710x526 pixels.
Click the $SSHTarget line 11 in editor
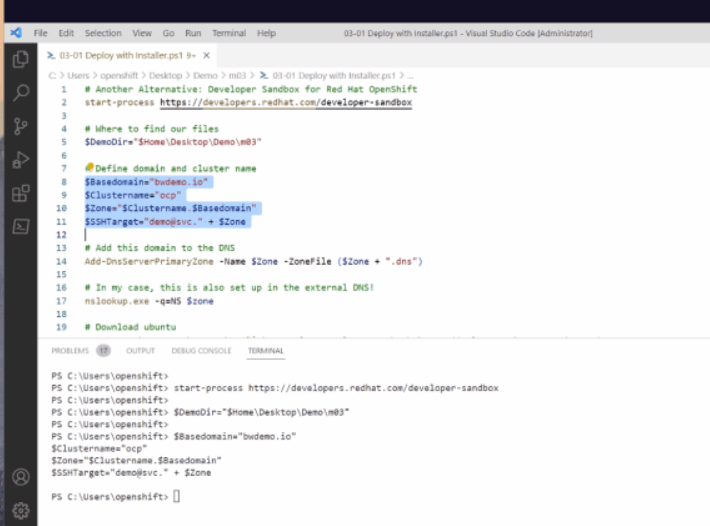pos(165,221)
